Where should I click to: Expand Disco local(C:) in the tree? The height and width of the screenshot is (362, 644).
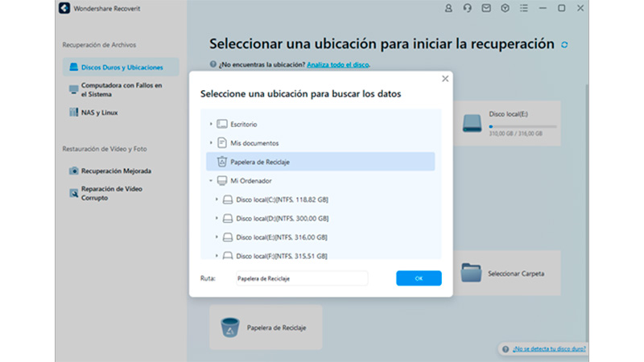(217, 199)
